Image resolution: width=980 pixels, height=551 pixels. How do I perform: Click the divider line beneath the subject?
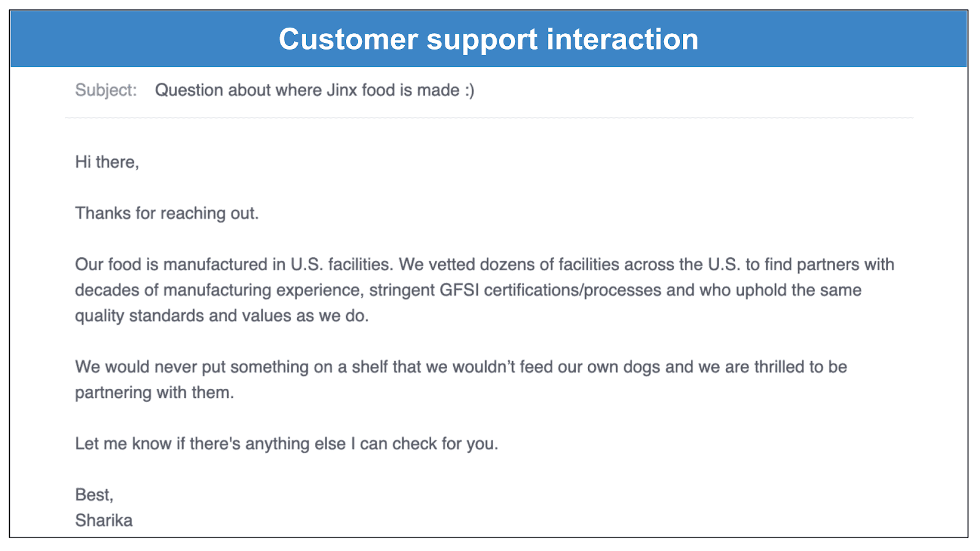pyautogui.click(x=489, y=118)
